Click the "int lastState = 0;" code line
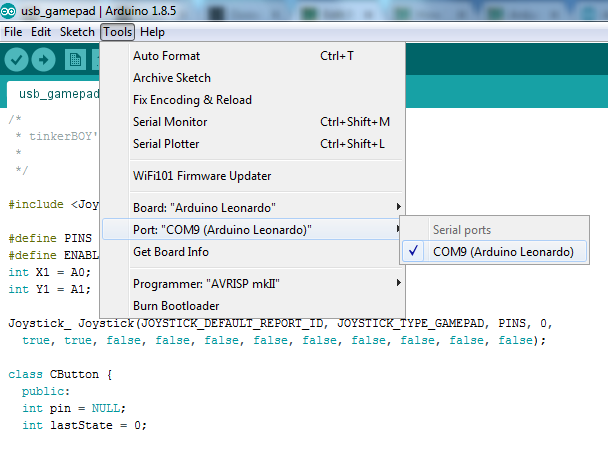608x449 pixels. (x=84, y=425)
